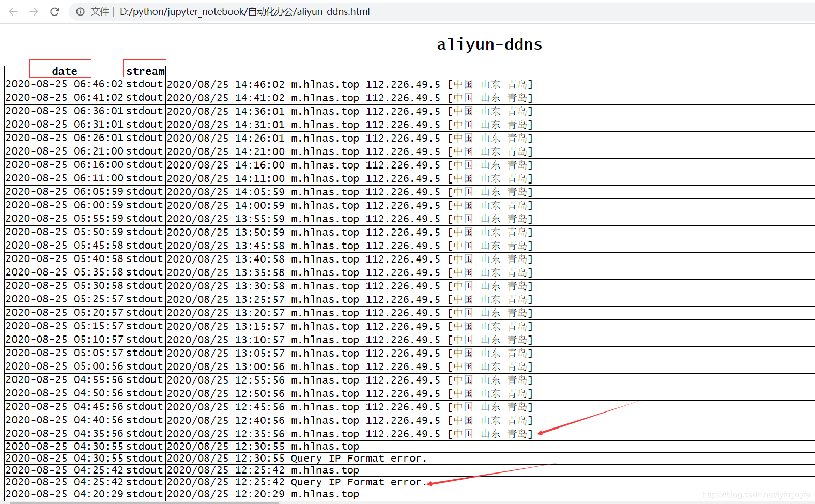Click date cell 2020-08-25 05:25:57

[x=65, y=299]
